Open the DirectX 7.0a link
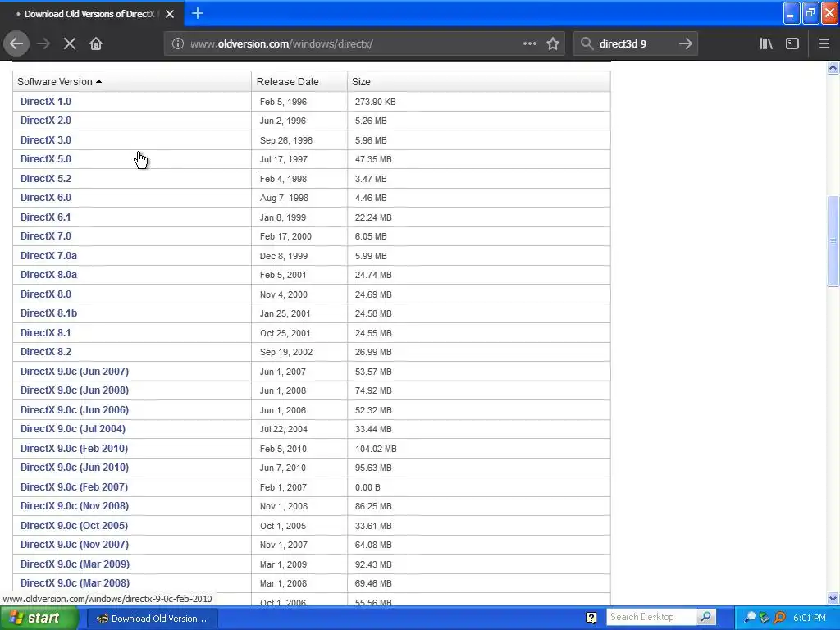The width and height of the screenshot is (840, 630). pyautogui.click(x=48, y=256)
